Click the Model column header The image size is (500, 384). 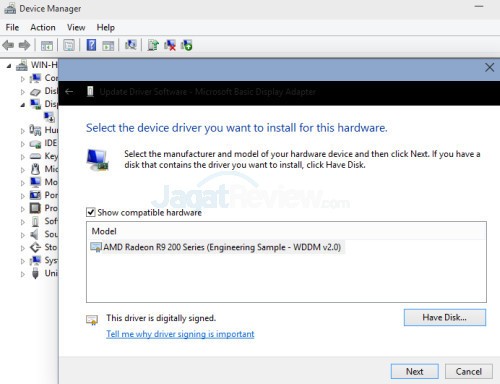pos(287,231)
